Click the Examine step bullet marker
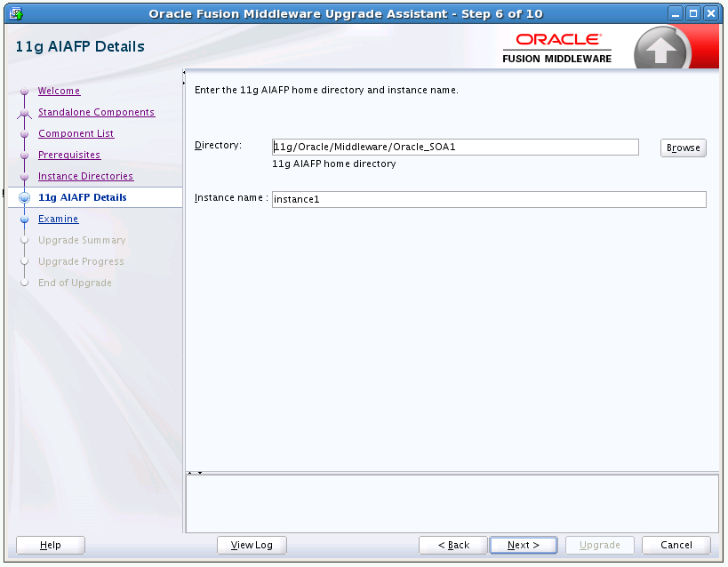728x567 pixels. tap(25, 220)
